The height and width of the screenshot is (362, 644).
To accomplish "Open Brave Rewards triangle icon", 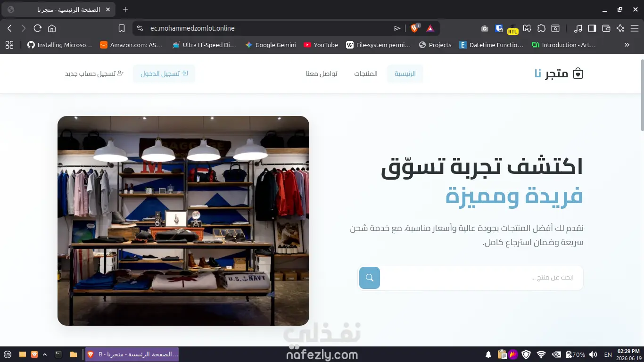I will pos(430,28).
